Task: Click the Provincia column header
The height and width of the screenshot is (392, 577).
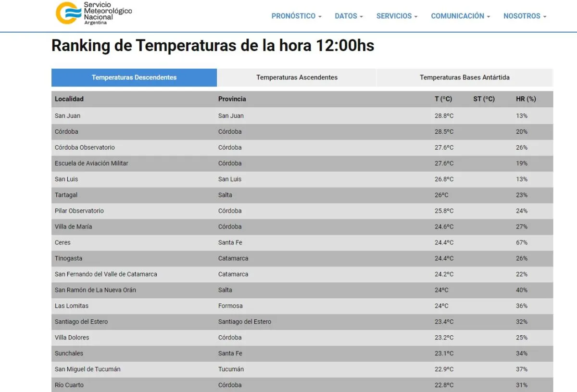Action: (x=232, y=99)
